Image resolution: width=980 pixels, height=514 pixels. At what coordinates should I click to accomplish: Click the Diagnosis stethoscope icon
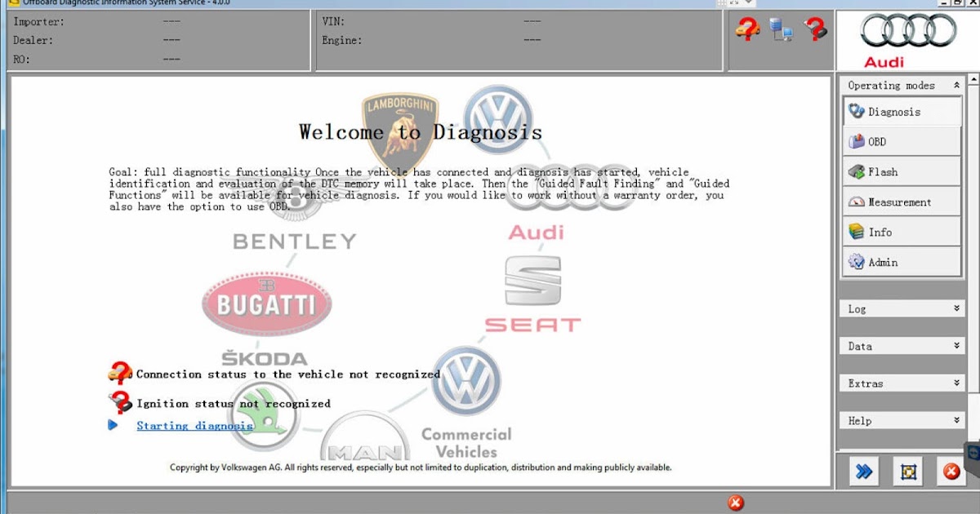tap(856, 112)
